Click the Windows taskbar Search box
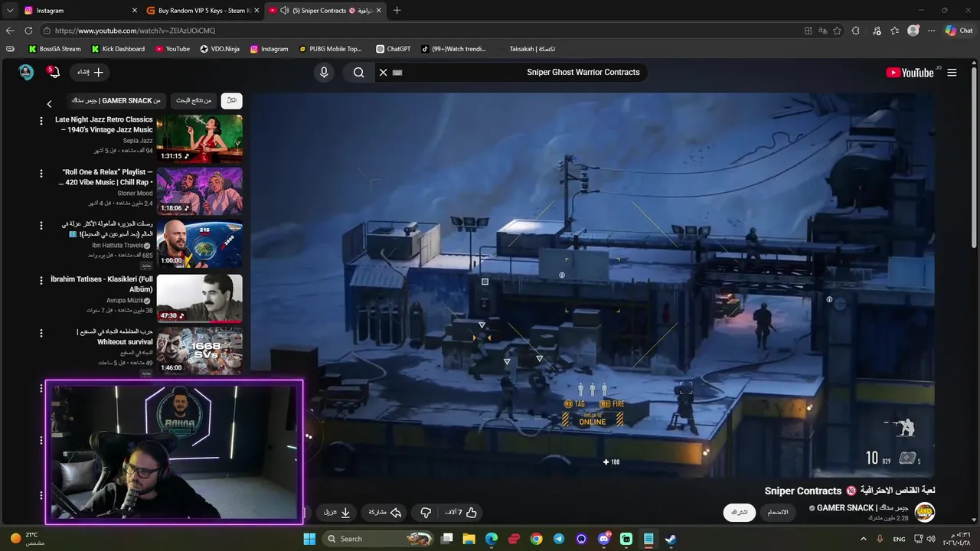This screenshot has height=551, width=980. point(379,539)
